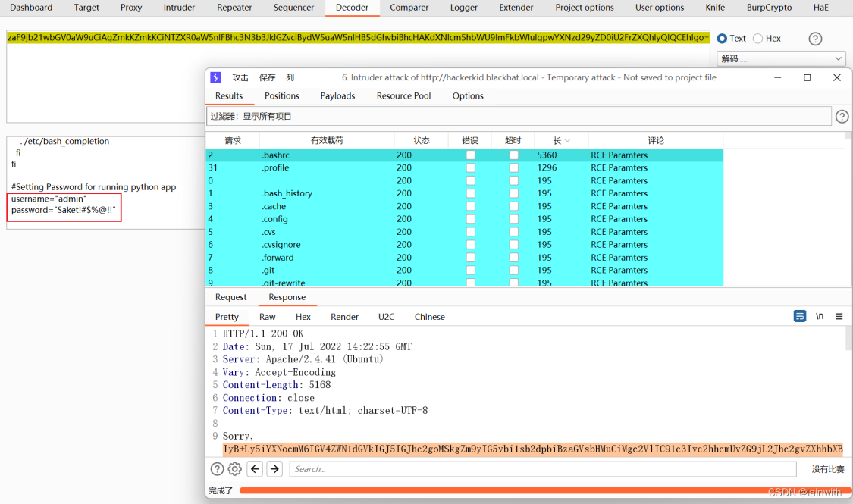Open Payloads tab in attack window
The image size is (853, 504).
coord(337,95)
